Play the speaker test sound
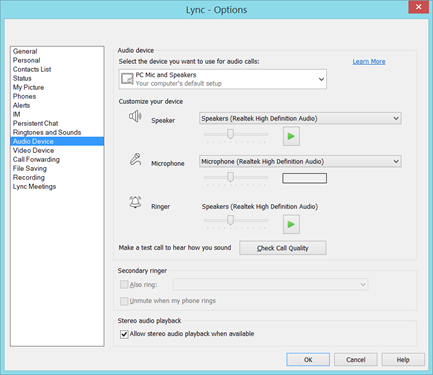433x375 pixels. (x=291, y=136)
